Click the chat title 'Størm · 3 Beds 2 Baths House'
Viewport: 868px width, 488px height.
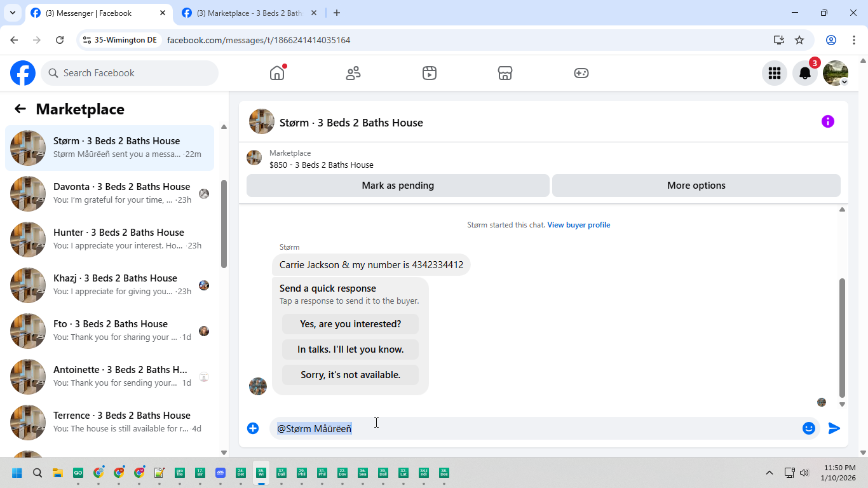click(x=351, y=123)
